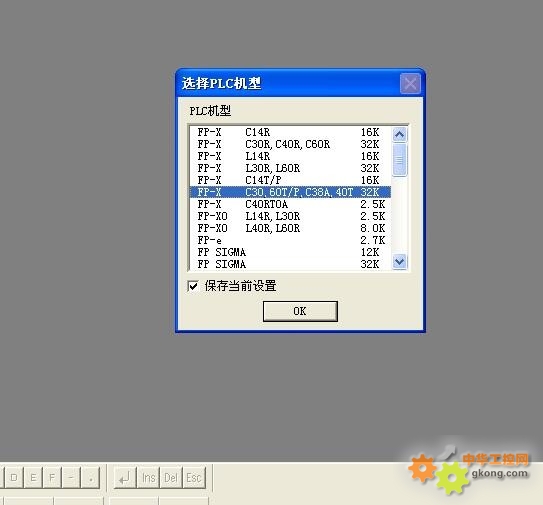This screenshot has height=505, width=543.
Task: Click the Esc key button
Action: tap(194, 478)
